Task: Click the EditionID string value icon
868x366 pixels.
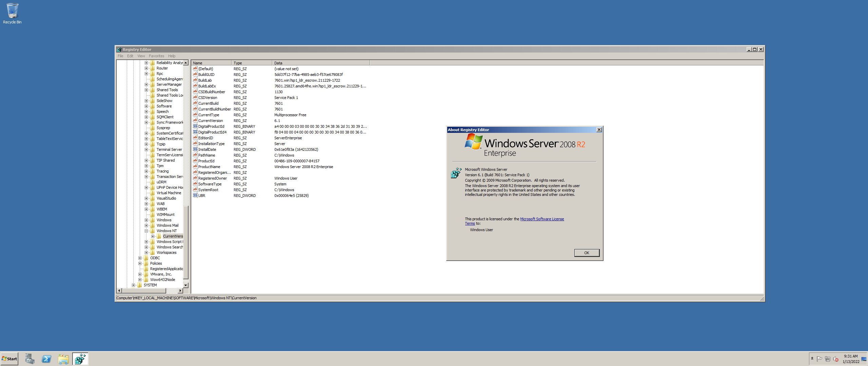Action: 195,138
